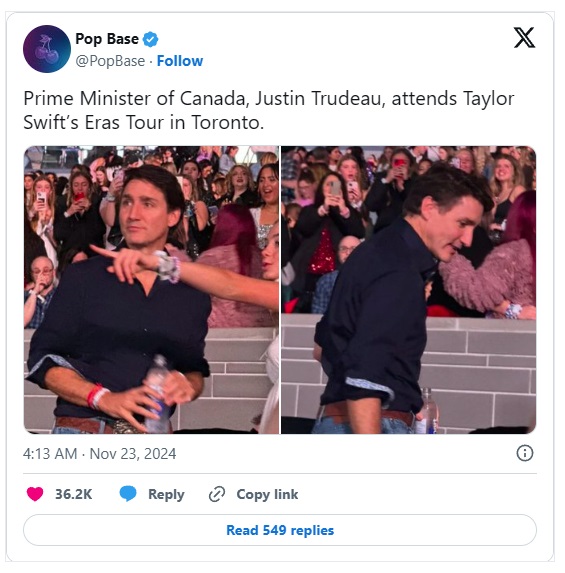Click the tweet text about Eras Tour
Screen dimensions: 565x573
[x=269, y=110]
